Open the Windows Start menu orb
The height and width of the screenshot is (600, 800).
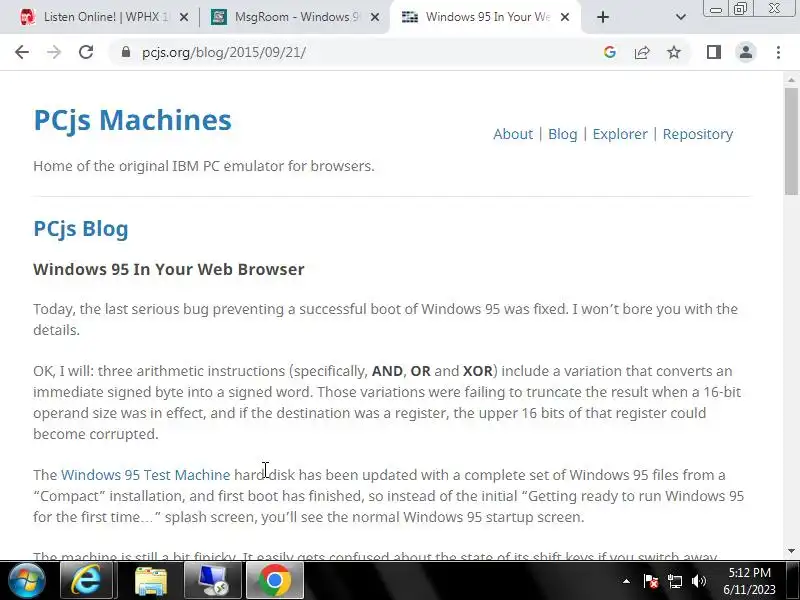(27, 581)
